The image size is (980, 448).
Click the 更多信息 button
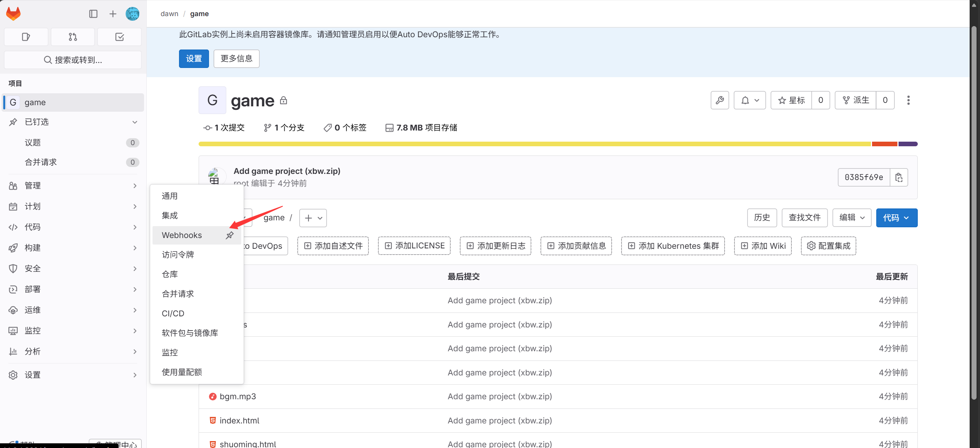coord(236,59)
